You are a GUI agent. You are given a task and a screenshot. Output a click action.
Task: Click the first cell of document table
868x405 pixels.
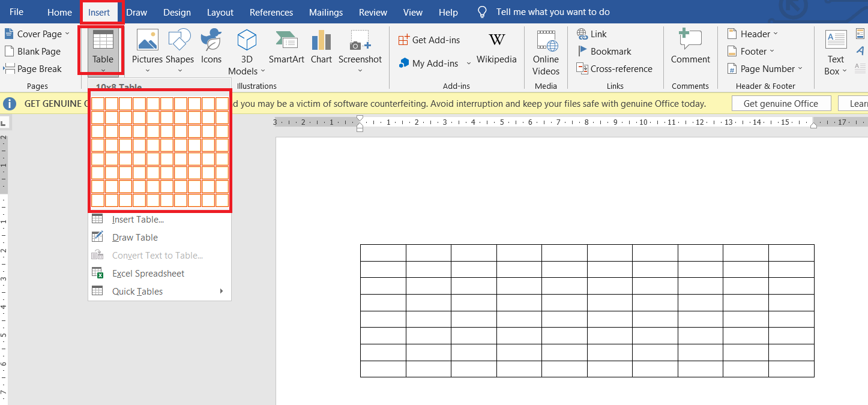click(x=383, y=253)
